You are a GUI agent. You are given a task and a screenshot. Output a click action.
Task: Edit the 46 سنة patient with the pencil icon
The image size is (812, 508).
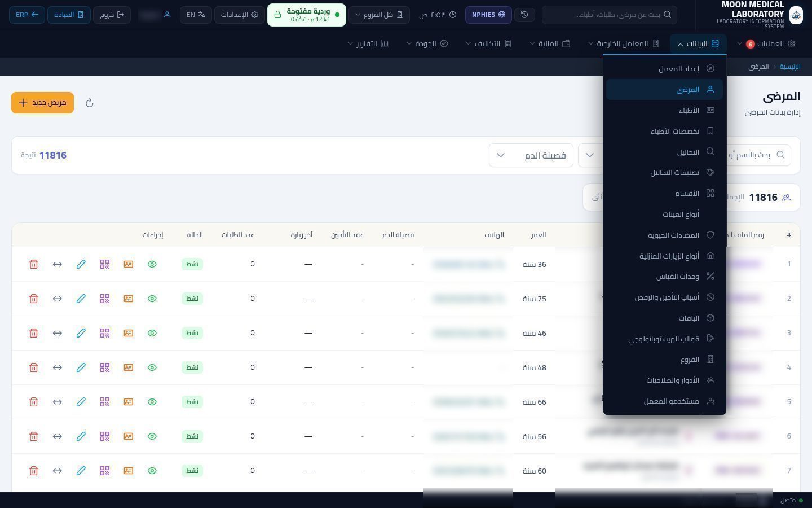[81, 333]
